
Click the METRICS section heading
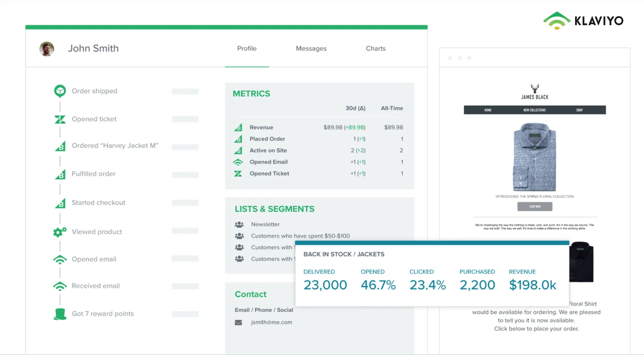pyautogui.click(x=251, y=94)
